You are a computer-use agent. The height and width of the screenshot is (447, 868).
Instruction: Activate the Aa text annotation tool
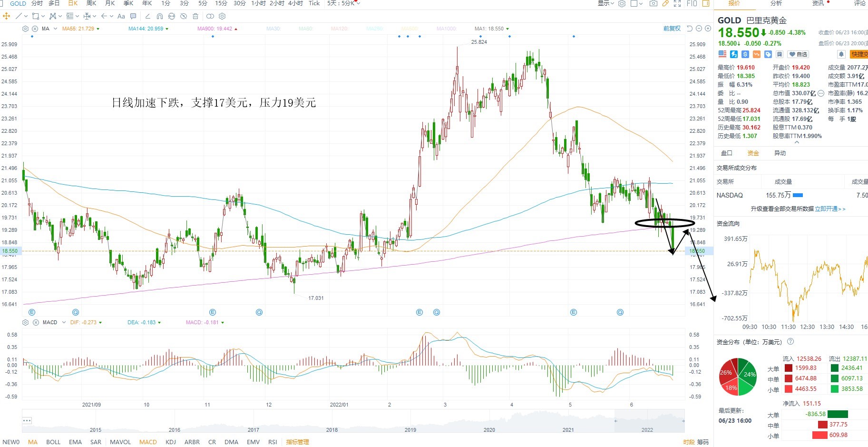point(121,16)
